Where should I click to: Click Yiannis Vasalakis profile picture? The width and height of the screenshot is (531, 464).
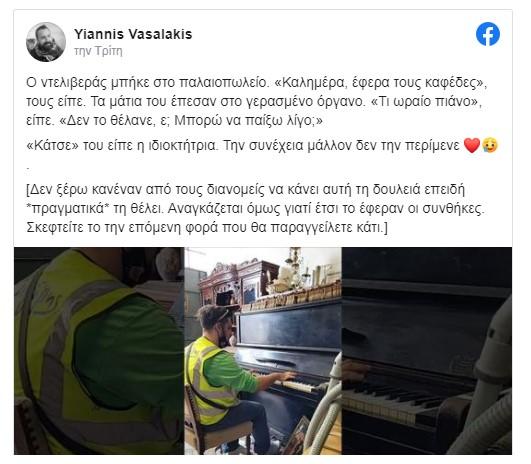tap(46, 42)
